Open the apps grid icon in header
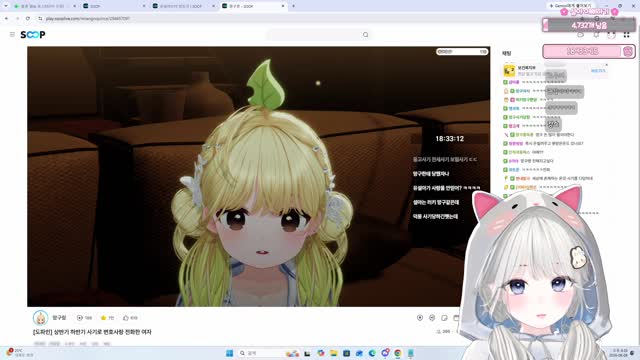This screenshot has height=360, width=640. [x=627, y=35]
